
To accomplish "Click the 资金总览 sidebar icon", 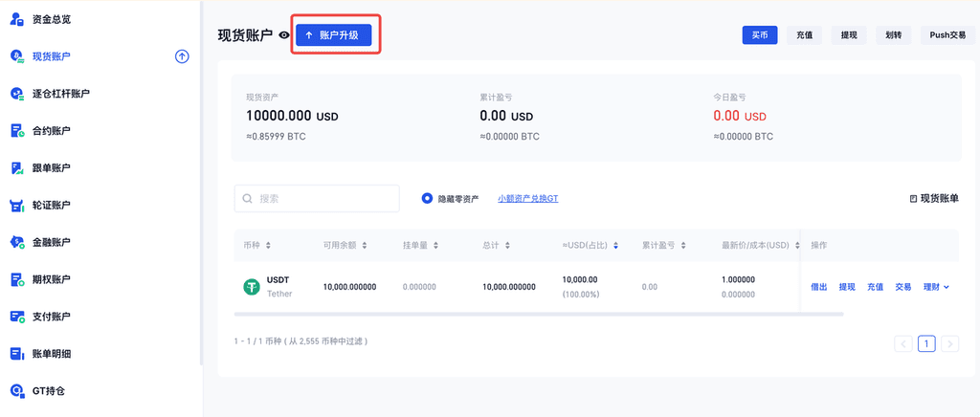I will (16, 19).
